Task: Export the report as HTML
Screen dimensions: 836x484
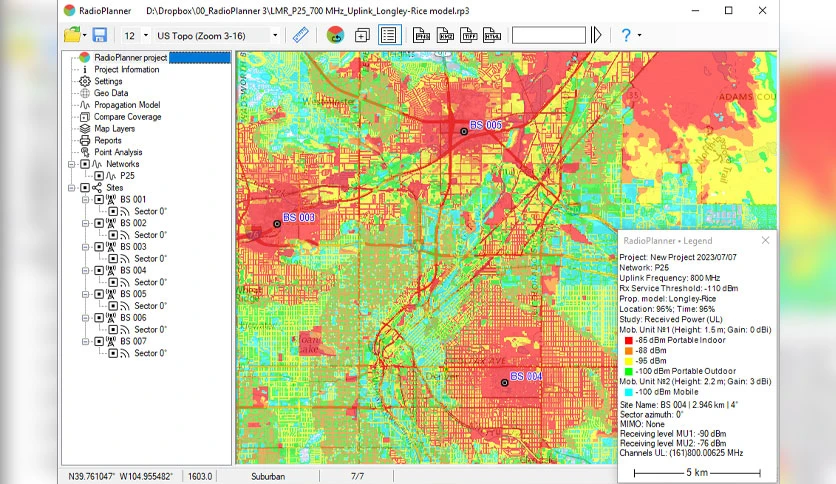Action: pos(492,35)
